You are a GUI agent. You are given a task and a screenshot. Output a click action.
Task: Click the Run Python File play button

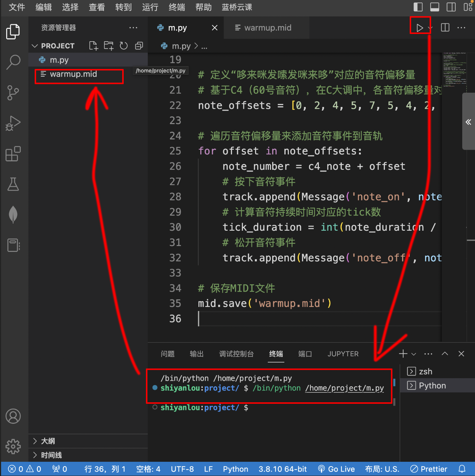pyautogui.click(x=420, y=28)
